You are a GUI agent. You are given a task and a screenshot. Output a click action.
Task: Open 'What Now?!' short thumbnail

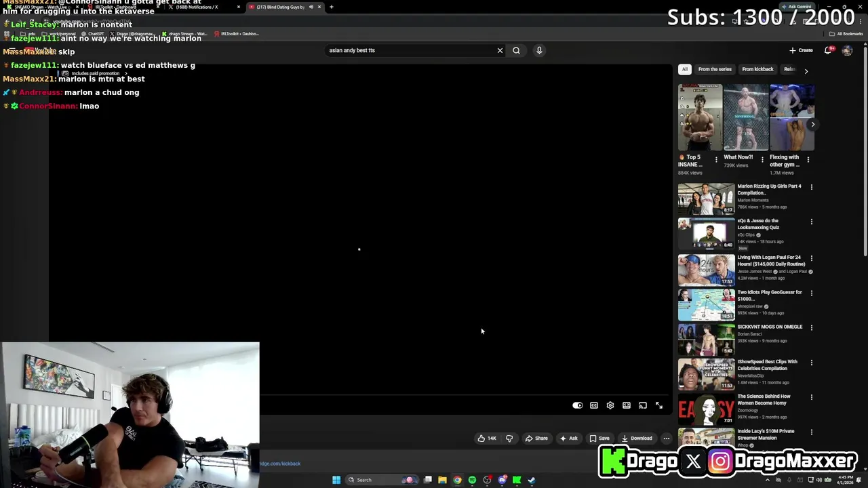(x=746, y=117)
